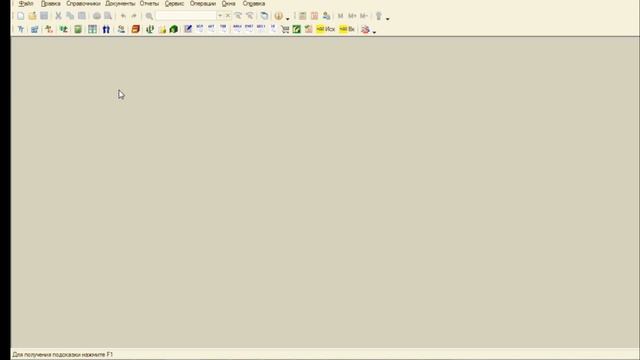Click the green trident icon
This screenshot has height=360, width=640.
tap(150, 29)
